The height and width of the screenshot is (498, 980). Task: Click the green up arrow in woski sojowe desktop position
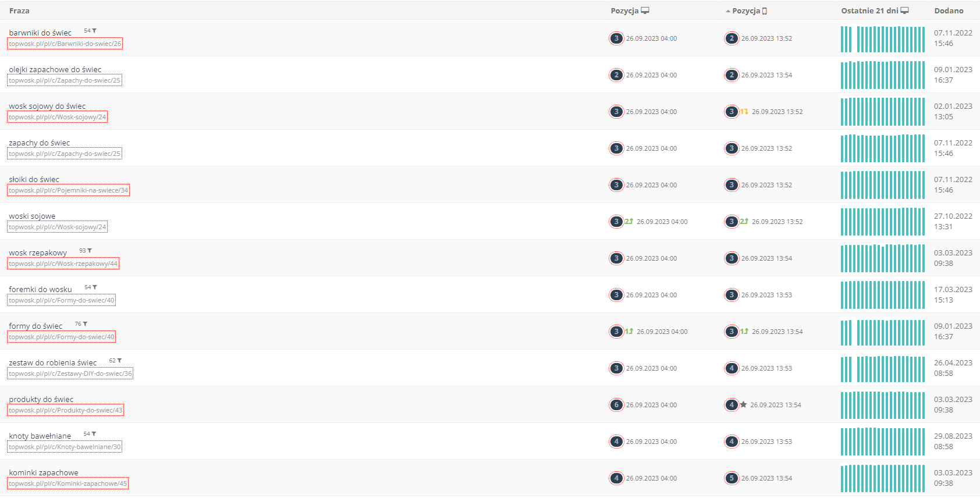click(x=630, y=221)
